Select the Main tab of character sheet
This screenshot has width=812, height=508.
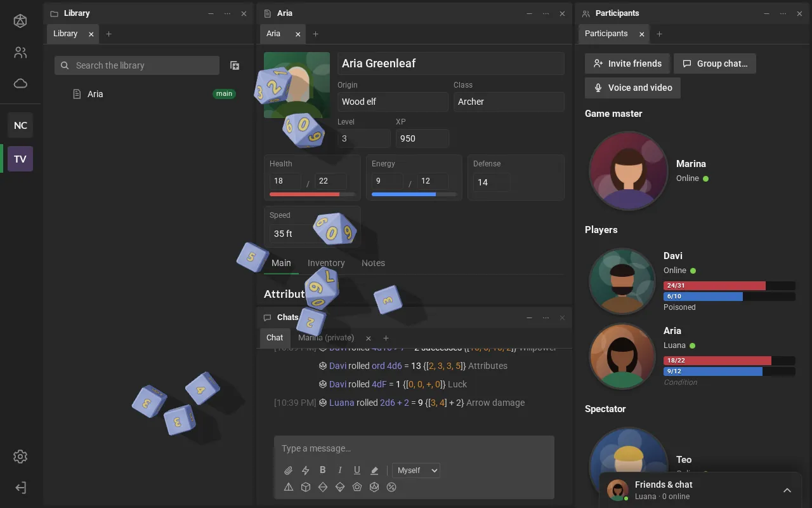point(281,263)
